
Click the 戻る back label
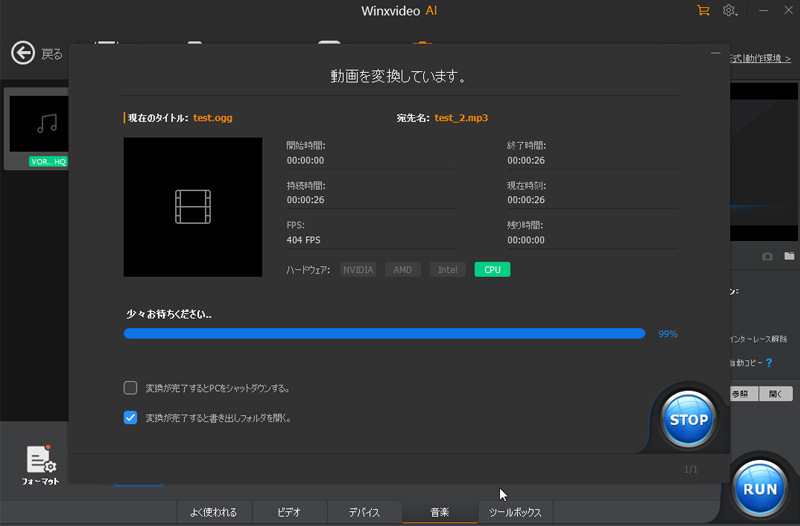tap(52, 54)
